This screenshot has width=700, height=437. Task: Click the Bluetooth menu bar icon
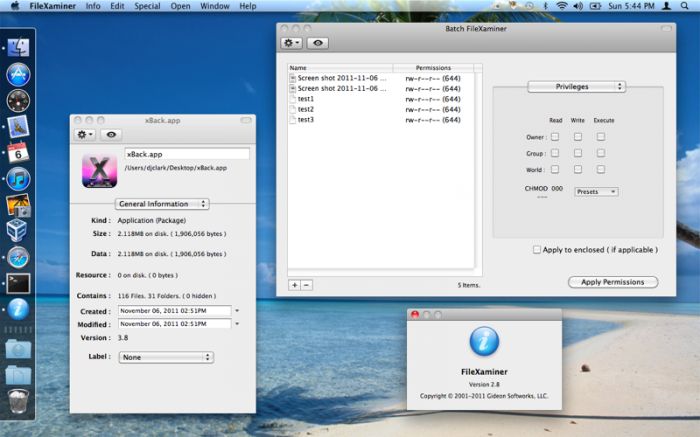546,6
